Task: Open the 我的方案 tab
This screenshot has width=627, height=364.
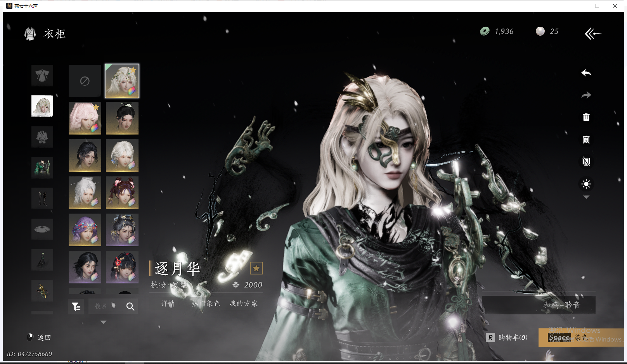Action: pyautogui.click(x=244, y=304)
